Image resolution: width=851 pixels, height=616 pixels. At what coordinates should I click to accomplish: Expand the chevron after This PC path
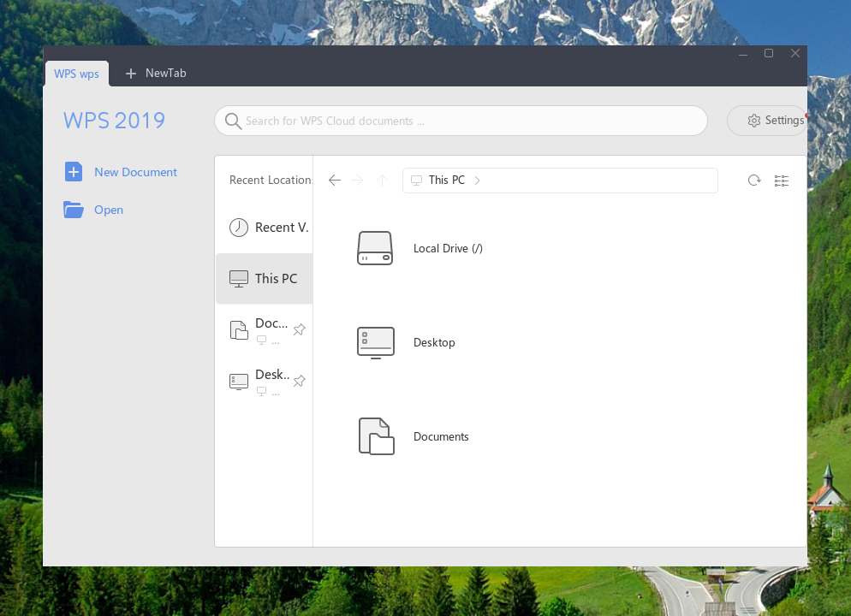[x=478, y=181]
